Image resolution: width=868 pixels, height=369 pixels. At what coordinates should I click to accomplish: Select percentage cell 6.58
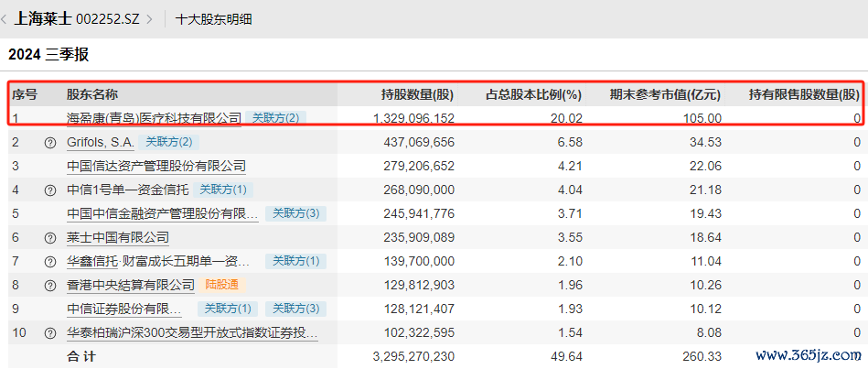pyautogui.click(x=572, y=143)
